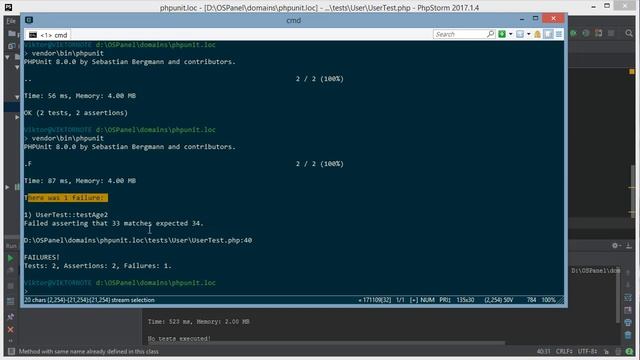Image resolution: width=640 pixels, height=360 pixels.
Task: Open PhpStorm Search Everywhere magnifier
Action: coord(629,33)
